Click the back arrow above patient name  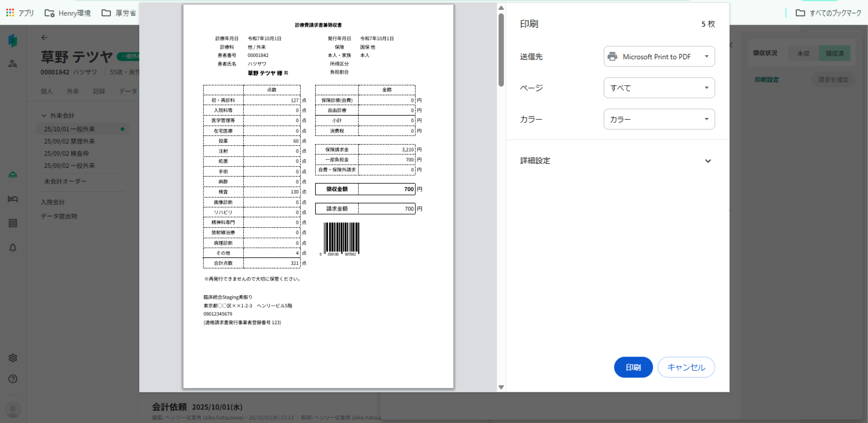[x=44, y=37]
